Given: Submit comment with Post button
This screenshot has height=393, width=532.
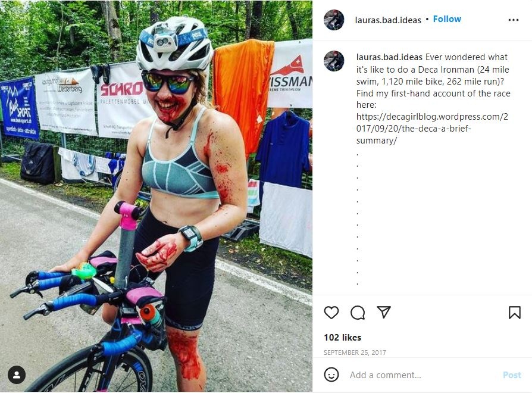Looking at the screenshot, I should (512, 375).
